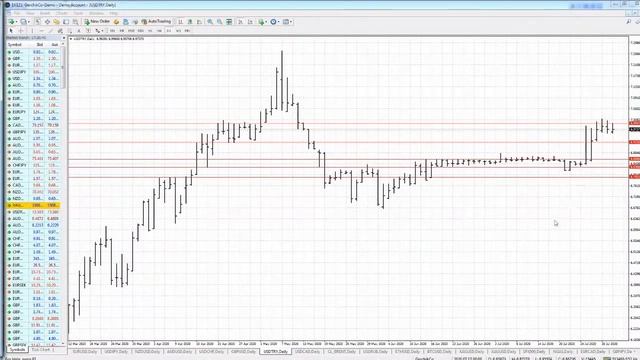Expand the Templates dropdown arrow
This screenshot has width=640, height=360.
[291, 22]
